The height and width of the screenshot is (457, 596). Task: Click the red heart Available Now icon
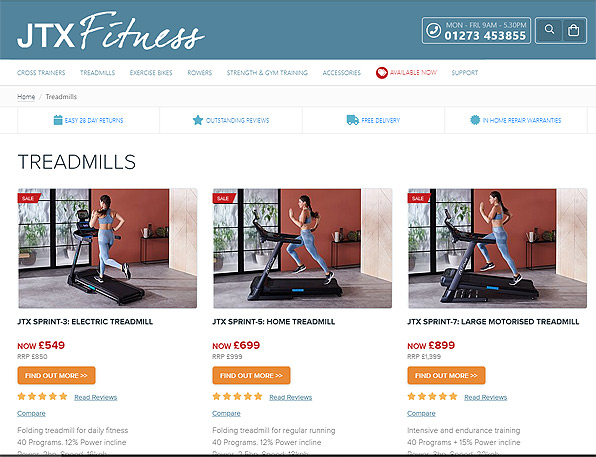click(x=382, y=73)
